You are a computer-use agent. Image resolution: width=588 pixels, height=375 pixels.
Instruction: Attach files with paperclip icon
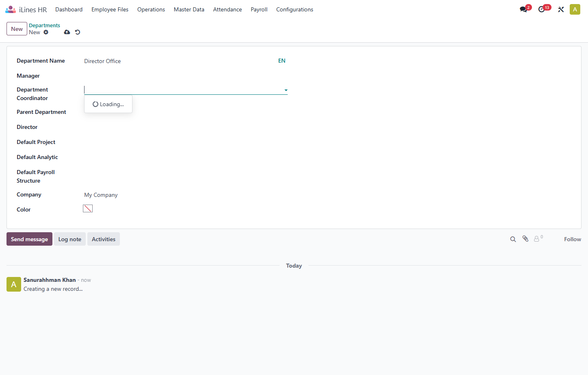pos(525,239)
